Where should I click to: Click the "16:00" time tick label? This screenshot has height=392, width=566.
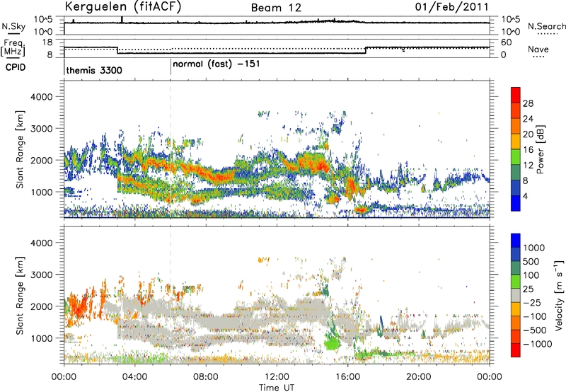(347, 377)
